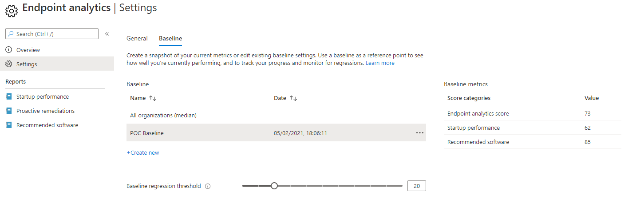
Task: Open ellipsis menu for POC Baseline row
Action: (420, 133)
